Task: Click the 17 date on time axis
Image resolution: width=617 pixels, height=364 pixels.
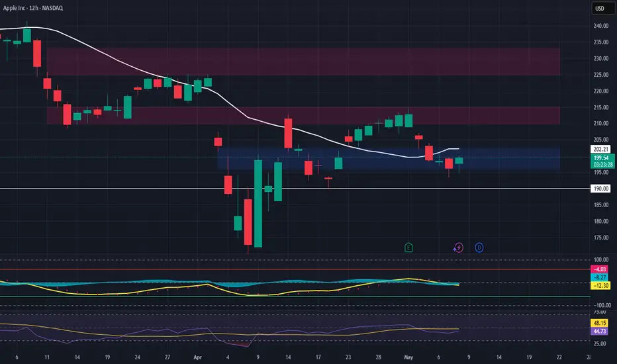Action: (x=318, y=357)
